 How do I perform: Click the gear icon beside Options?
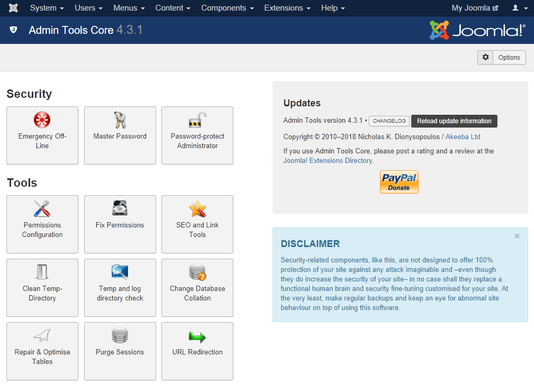486,57
